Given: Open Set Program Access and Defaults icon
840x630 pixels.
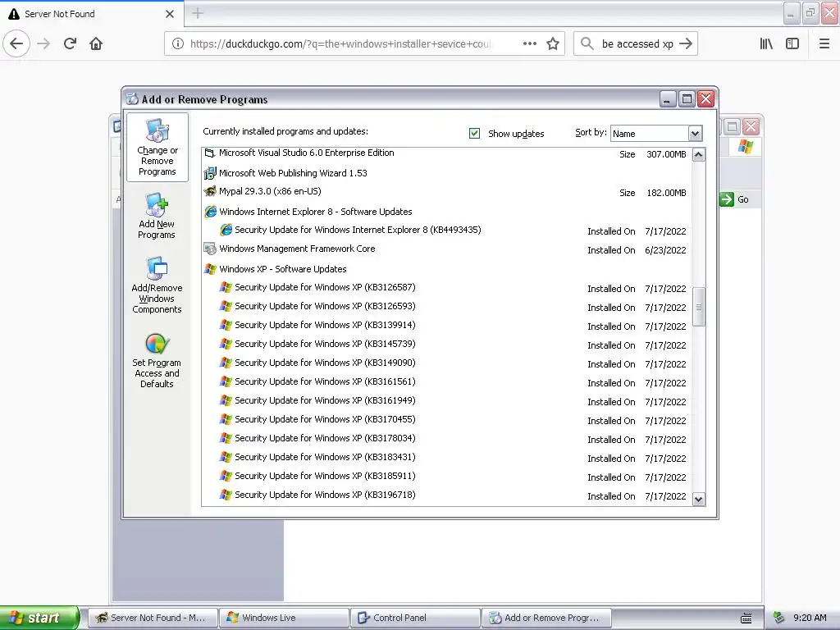Looking at the screenshot, I should click(x=157, y=361).
